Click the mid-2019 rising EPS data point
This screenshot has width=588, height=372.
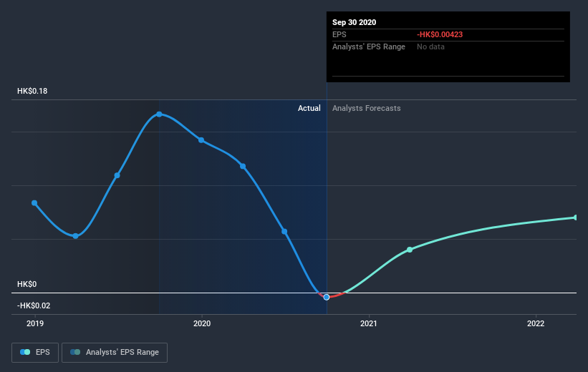(x=117, y=175)
